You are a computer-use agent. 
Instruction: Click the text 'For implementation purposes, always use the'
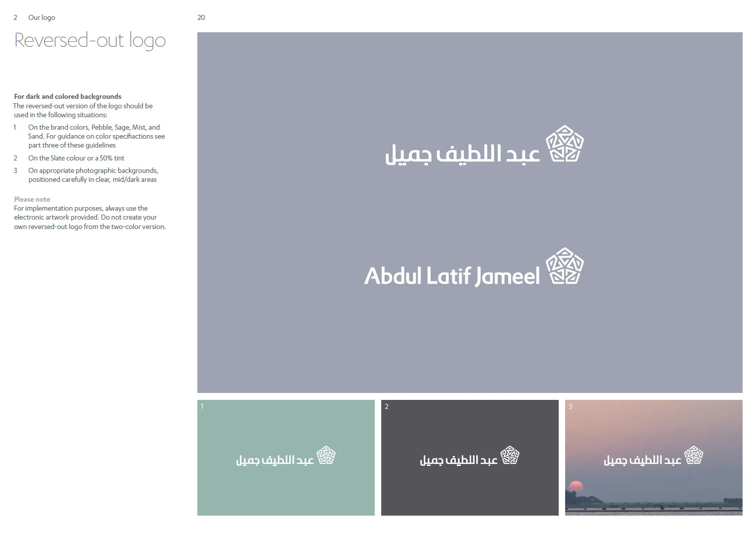click(x=81, y=208)
